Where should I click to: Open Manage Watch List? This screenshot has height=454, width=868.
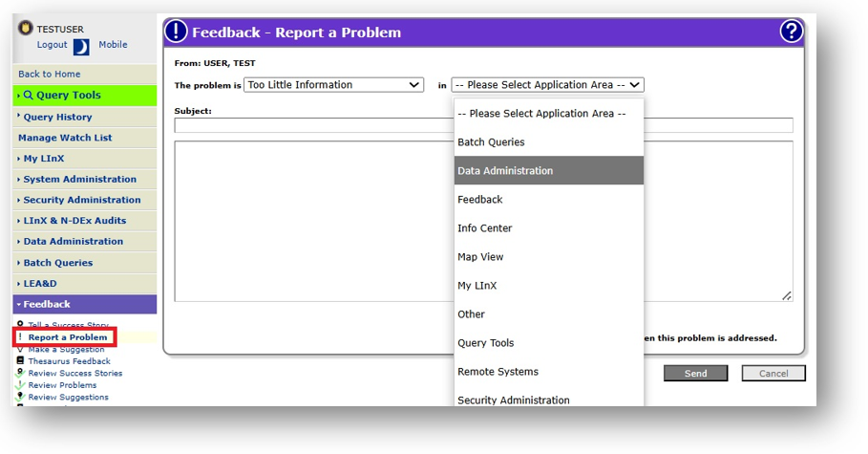click(x=85, y=138)
